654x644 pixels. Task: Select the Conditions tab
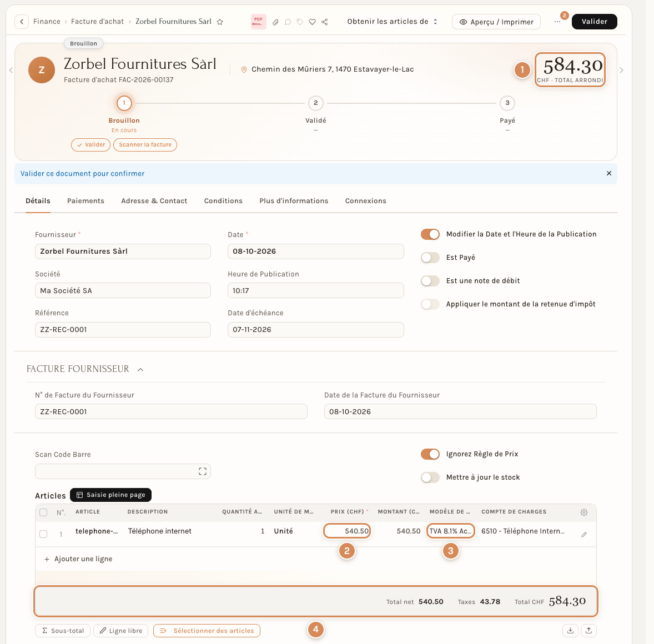tap(223, 201)
